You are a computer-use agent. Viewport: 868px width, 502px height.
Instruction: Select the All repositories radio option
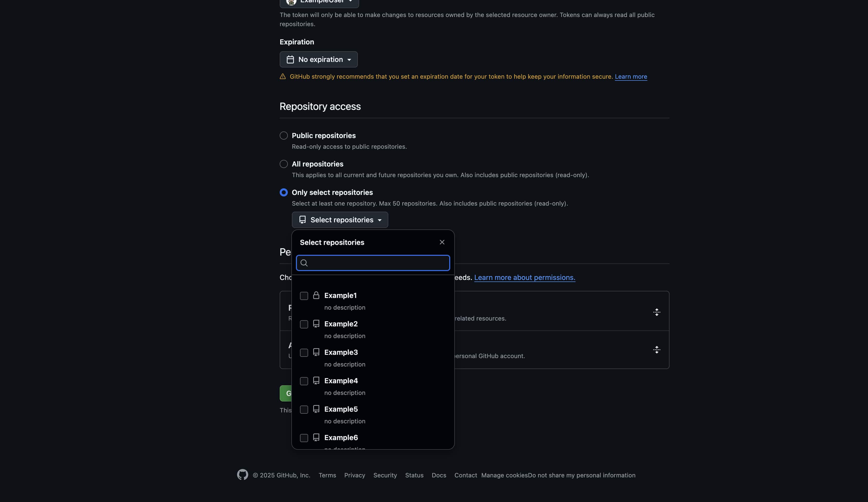coord(283,164)
